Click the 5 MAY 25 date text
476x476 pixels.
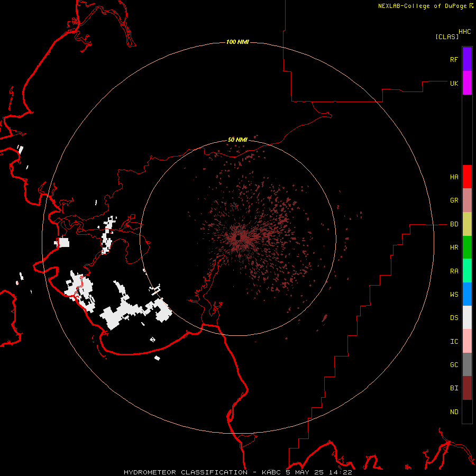point(305,472)
